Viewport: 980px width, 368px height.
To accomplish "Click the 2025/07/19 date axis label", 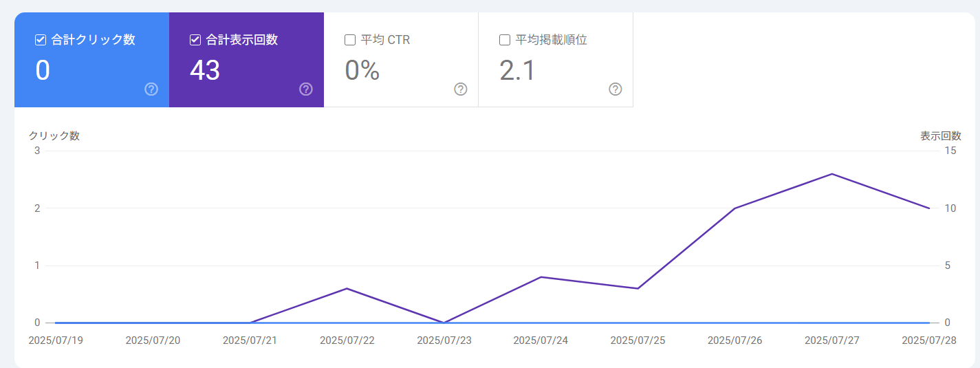I will (56, 340).
